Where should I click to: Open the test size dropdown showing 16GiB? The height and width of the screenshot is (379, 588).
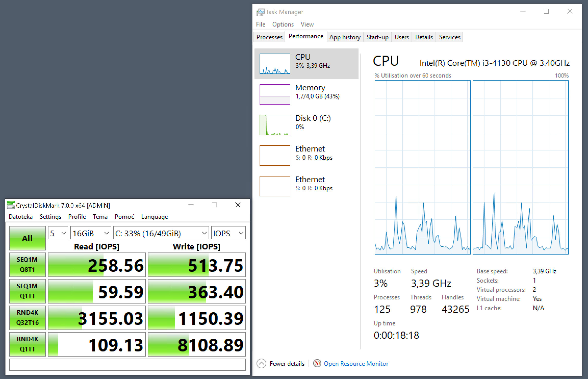[91, 233]
